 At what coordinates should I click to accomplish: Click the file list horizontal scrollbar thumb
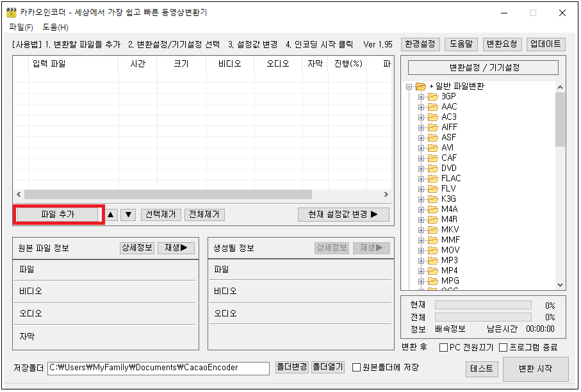point(168,195)
